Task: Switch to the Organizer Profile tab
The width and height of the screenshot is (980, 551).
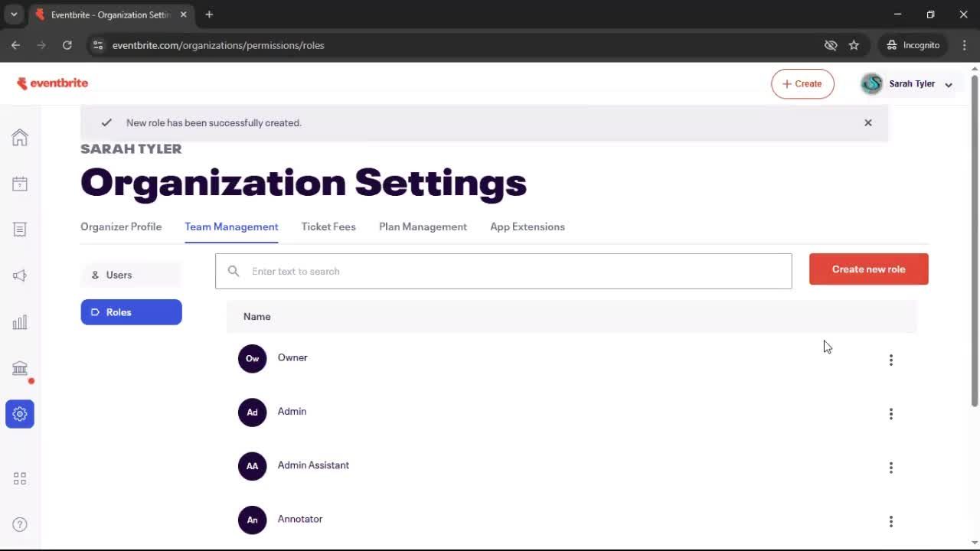Action: click(x=121, y=227)
